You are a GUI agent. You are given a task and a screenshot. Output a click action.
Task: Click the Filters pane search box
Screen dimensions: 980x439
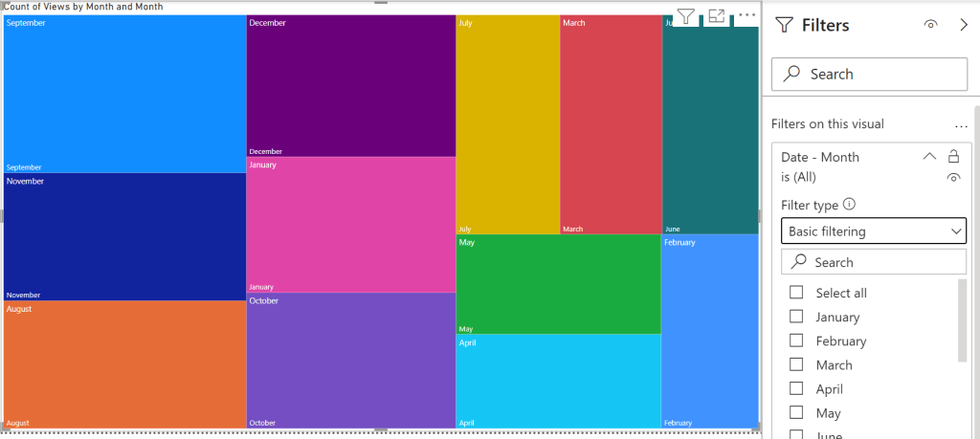(x=869, y=74)
